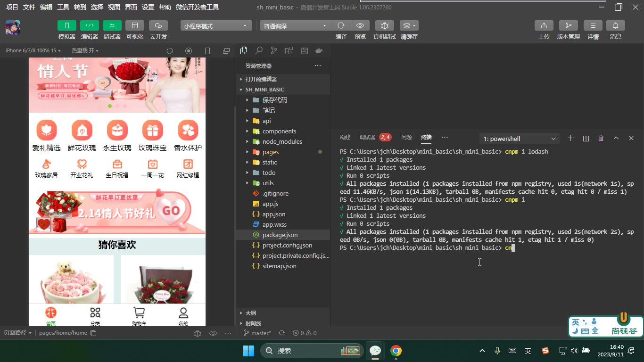Expand the node_modules folder
The width and height of the screenshot is (644, 362).
(283, 141)
